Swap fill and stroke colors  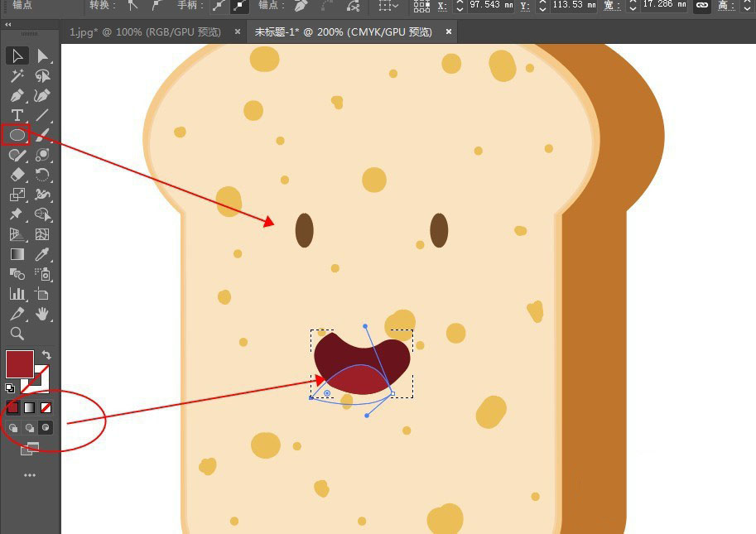46,355
